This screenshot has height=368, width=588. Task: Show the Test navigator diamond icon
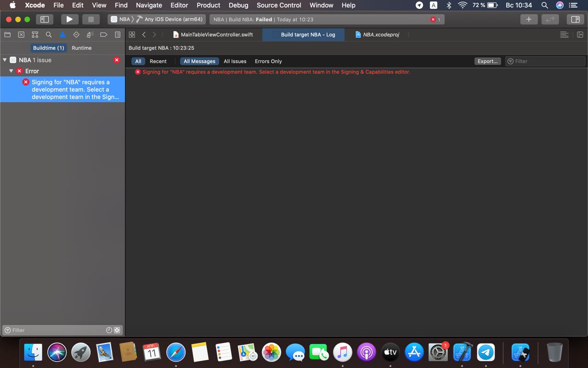[76, 34]
